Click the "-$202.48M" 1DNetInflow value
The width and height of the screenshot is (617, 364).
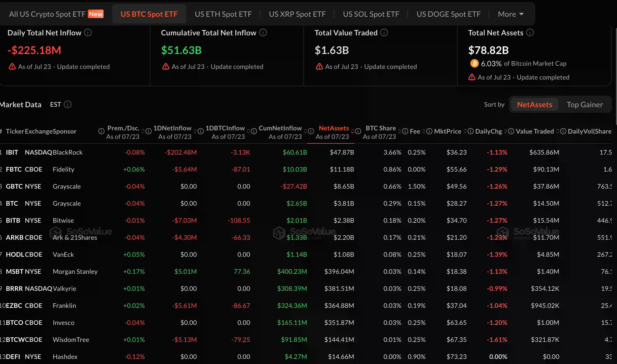180,152
